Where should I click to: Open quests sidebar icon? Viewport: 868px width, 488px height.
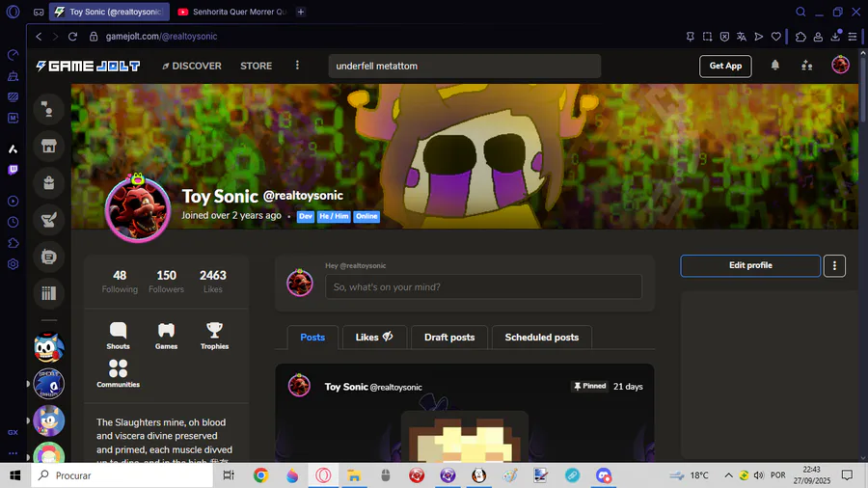(x=49, y=220)
